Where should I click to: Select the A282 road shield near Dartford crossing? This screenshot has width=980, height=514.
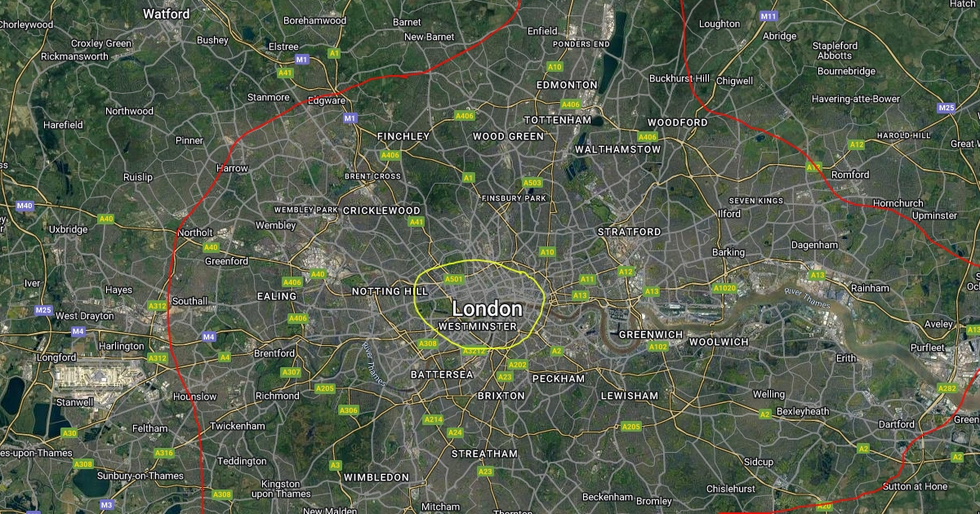(x=947, y=388)
